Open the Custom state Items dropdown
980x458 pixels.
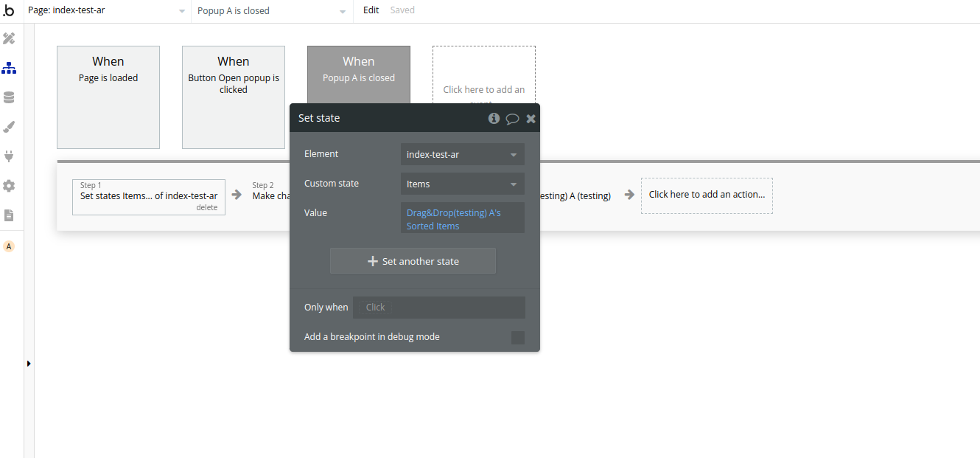point(462,184)
